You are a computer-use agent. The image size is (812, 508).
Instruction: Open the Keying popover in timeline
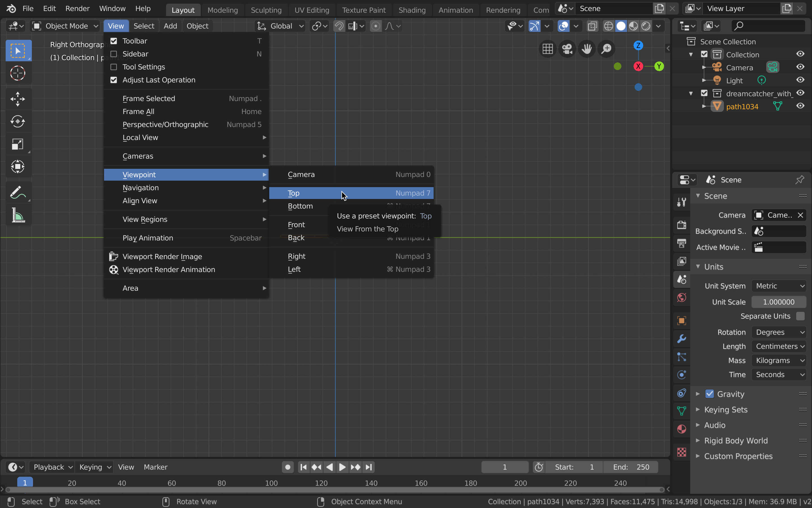(x=95, y=467)
